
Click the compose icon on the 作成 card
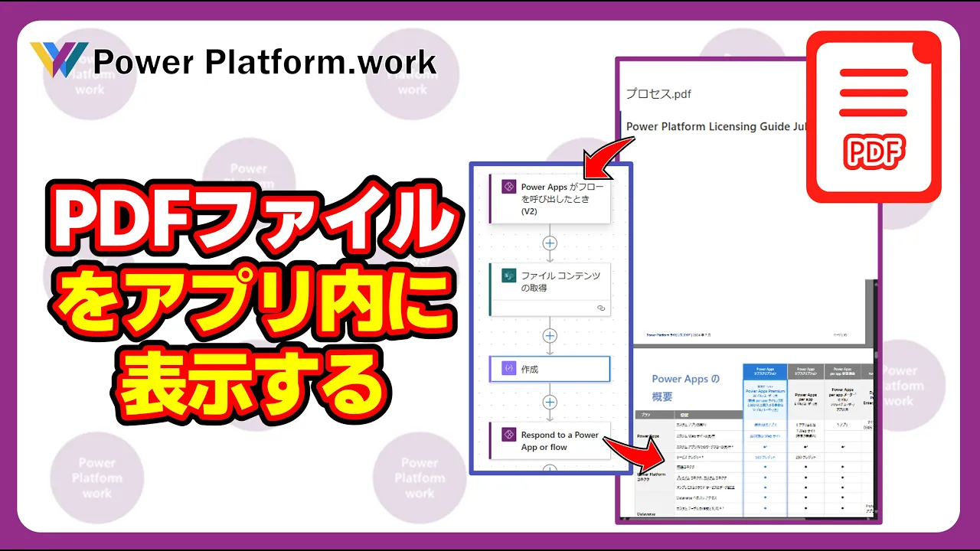tap(508, 369)
